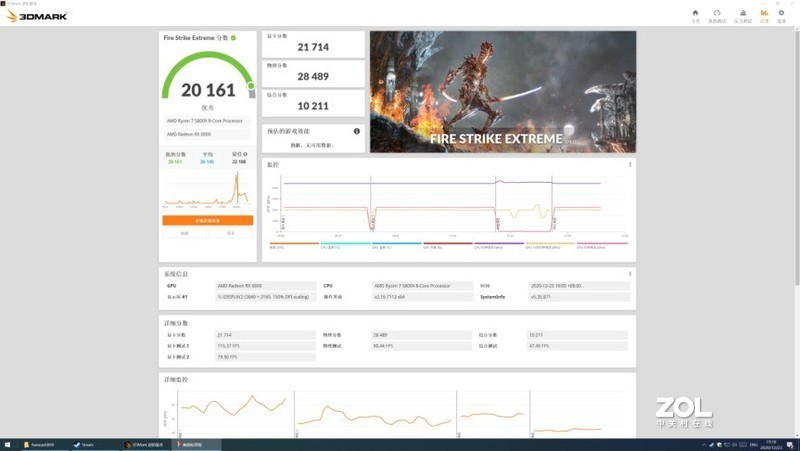Toggle the yellow GPU memory clock legend entry
Viewport: 800px width, 451px height.
pyautogui.click(x=550, y=245)
